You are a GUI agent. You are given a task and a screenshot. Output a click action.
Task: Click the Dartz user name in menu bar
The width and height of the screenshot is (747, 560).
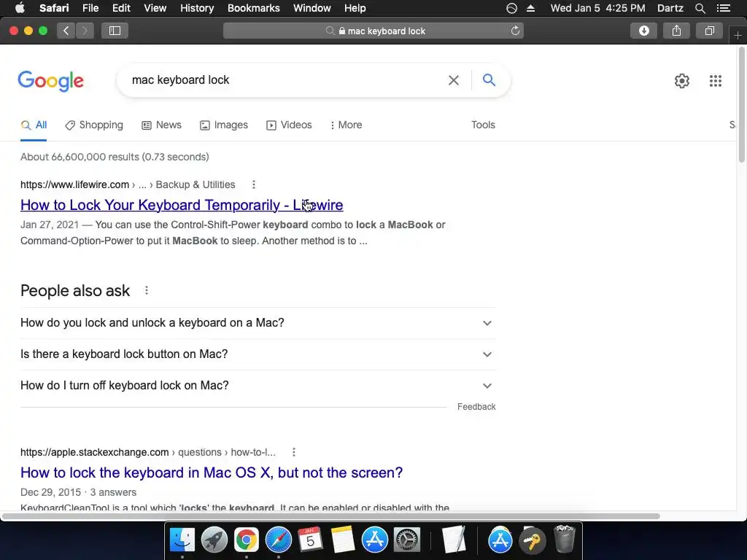point(670,8)
